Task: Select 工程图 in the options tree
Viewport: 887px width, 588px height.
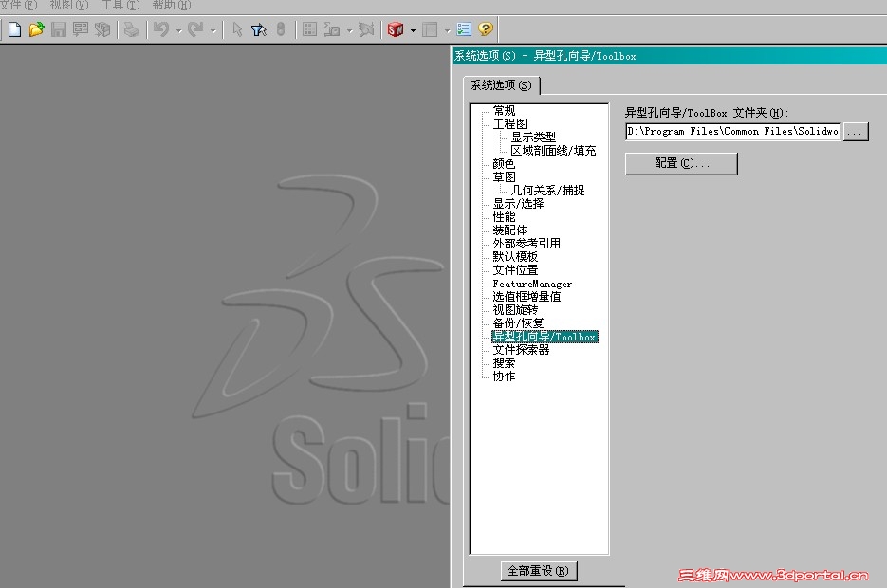Action: click(x=509, y=124)
